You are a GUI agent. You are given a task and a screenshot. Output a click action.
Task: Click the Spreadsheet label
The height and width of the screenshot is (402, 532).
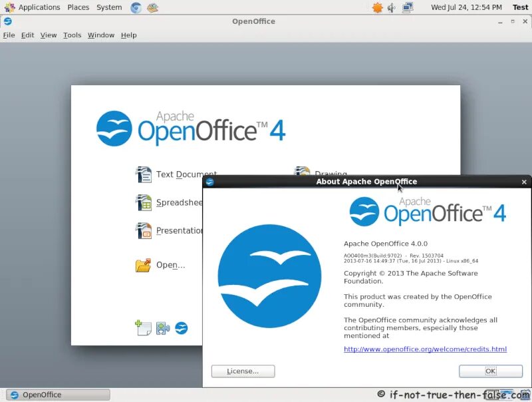point(180,202)
